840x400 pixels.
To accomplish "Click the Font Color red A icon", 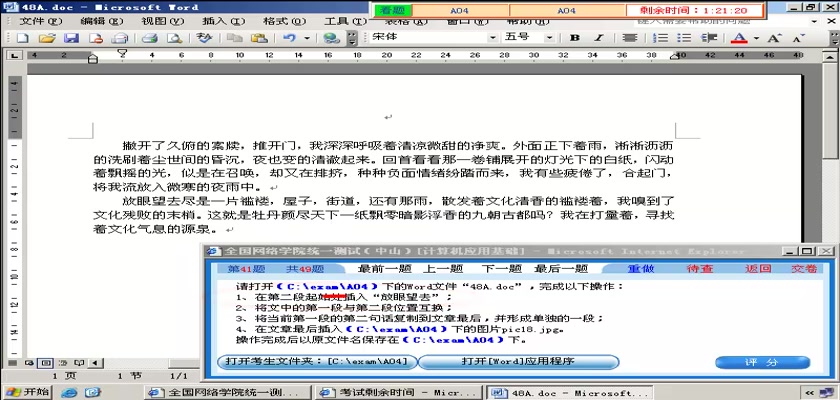I will [x=739, y=38].
